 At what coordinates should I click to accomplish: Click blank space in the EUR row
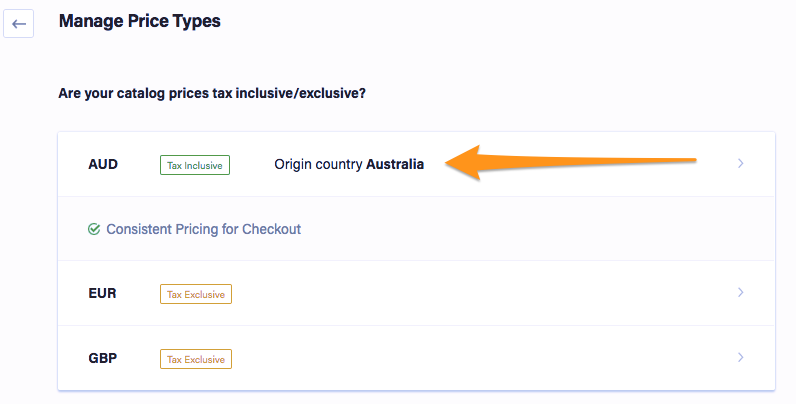pyautogui.click(x=482, y=293)
